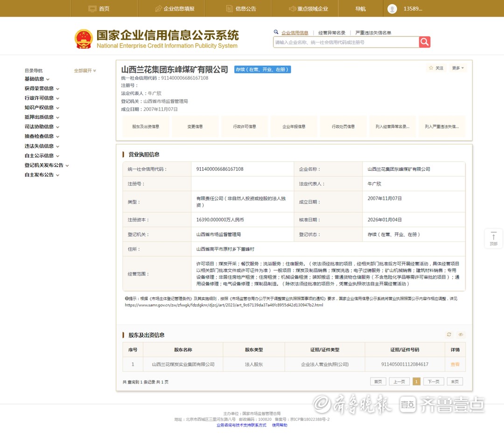Expand 行政许可信息 in the sidebar

click(42, 98)
